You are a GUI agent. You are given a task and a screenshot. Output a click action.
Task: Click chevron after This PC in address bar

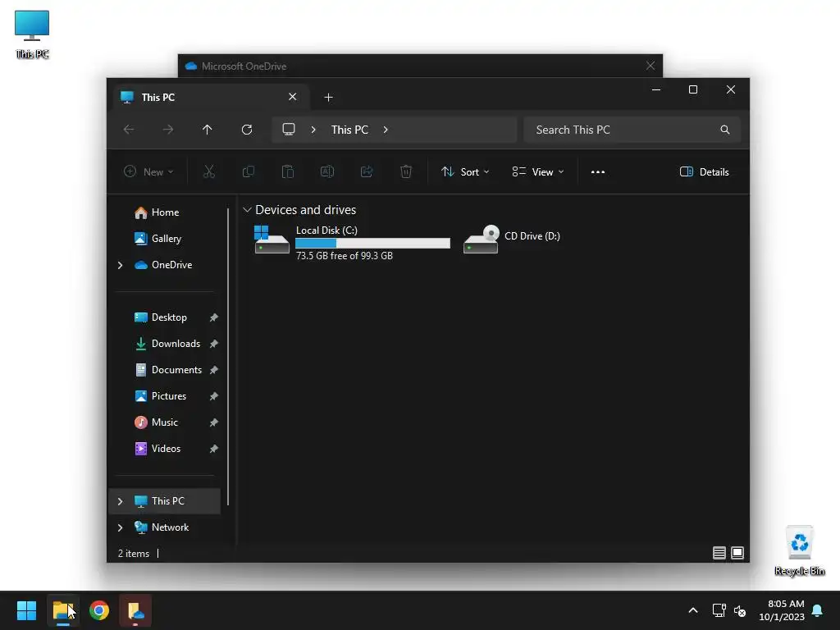[x=386, y=130]
